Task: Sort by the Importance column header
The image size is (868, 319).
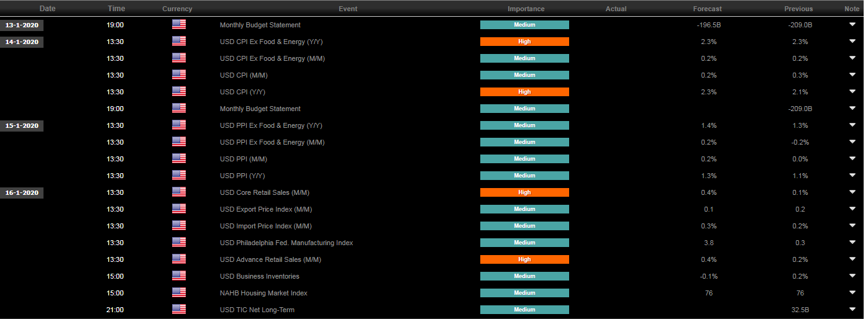Action: tap(526, 9)
